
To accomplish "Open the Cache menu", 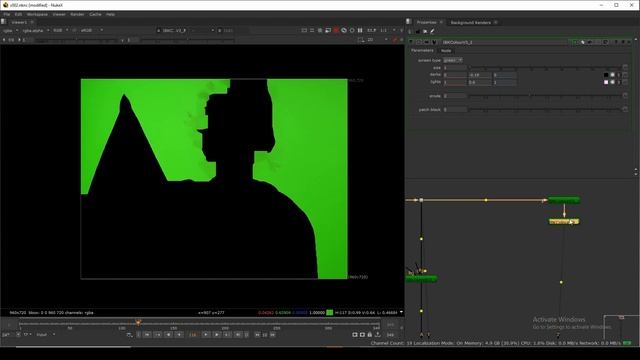I will (95, 14).
